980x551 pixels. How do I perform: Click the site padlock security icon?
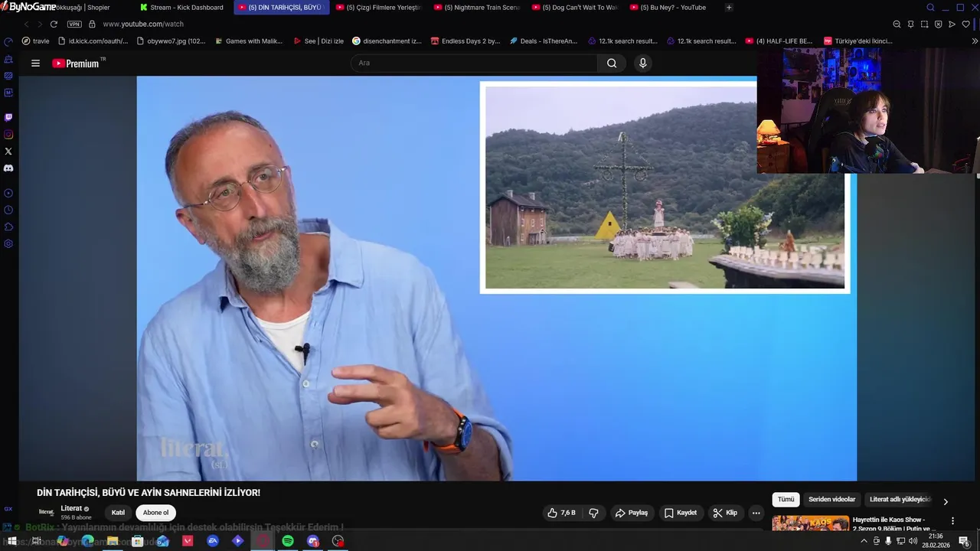(x=93, y=24)
